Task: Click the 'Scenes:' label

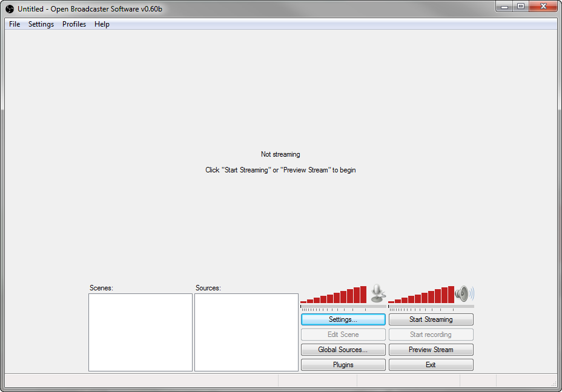Action: tap(101, 288)
